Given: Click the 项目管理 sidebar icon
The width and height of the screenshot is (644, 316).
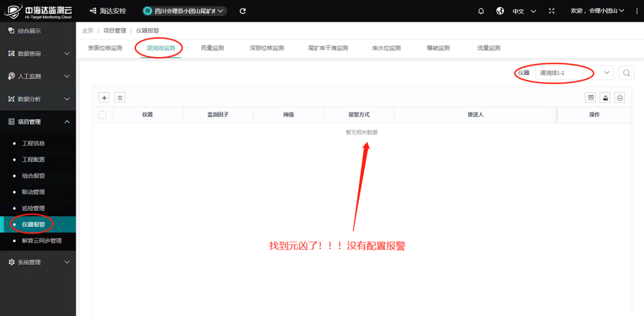Looking at the screenshot, I should click(x=11, y=122).
